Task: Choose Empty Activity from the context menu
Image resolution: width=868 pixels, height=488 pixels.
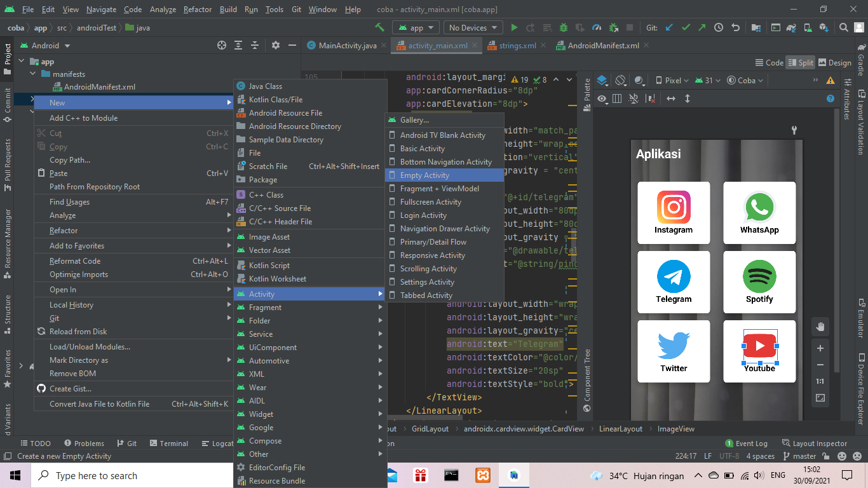Action: pyautogui.click(x=424, y=175)
